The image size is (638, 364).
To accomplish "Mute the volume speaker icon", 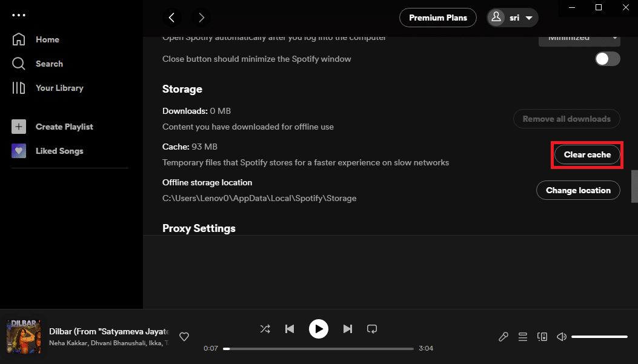I will pyautogui.click(x=562, y=337).
